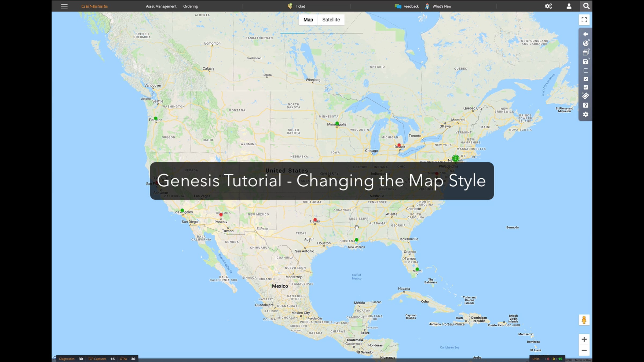The image size is (644, 362).
Task: Open the user profile icon
Action: tap(569, 6)
